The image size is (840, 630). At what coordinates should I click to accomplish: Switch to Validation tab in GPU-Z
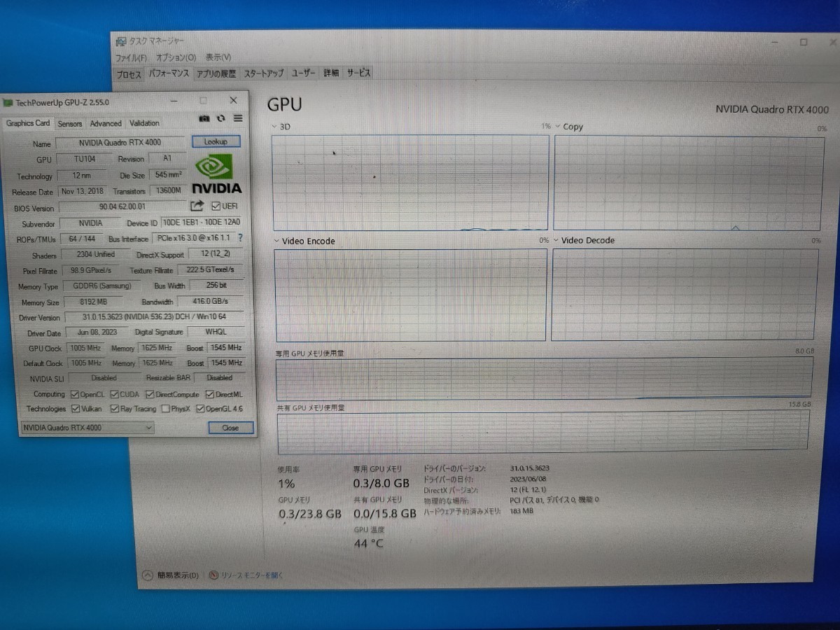click(x=144, y=123)
